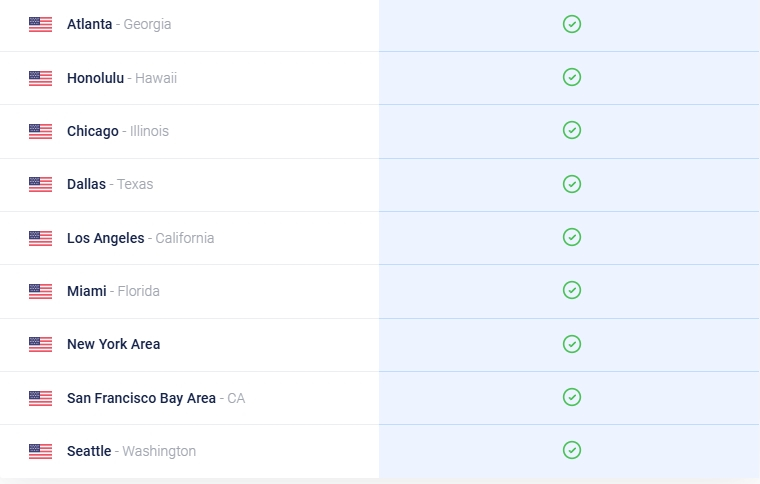Click the green checkmark in the Miami row
The height and width of the screenshot is (484, 760).
click(x=572, y=290)
